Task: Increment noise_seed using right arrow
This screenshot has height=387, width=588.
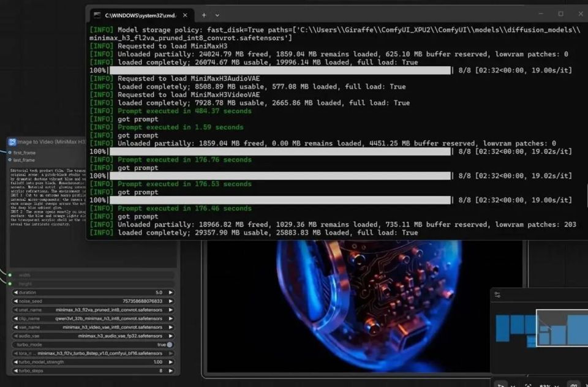Action: coord(171,301)
